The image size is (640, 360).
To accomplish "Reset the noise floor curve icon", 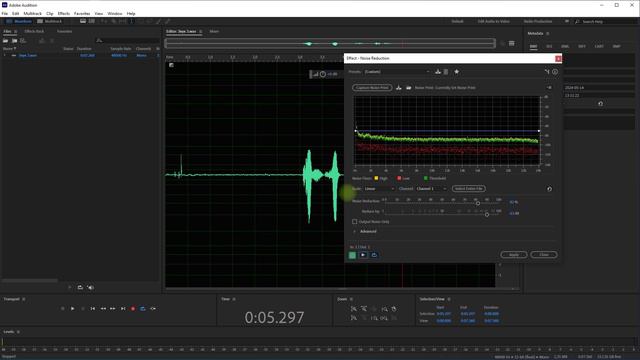I will [549, 189].
